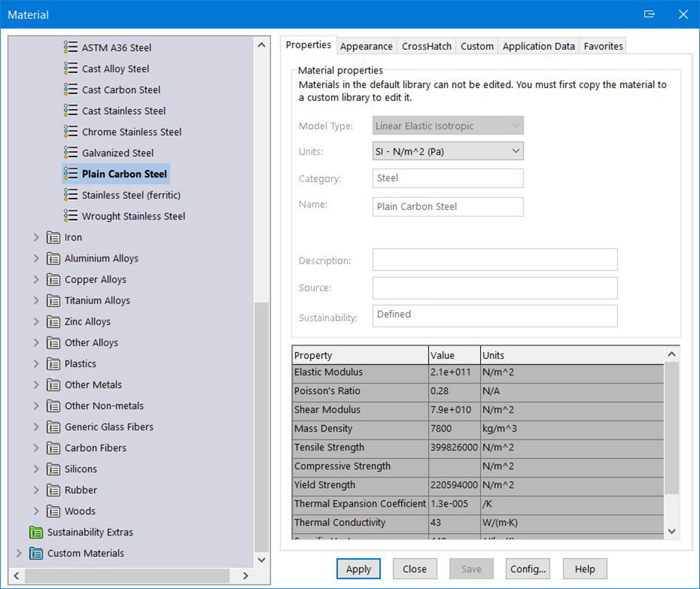Click the Wrought Stainless Steel material icon
The image size is (700, 589).
tap(70, 216)
